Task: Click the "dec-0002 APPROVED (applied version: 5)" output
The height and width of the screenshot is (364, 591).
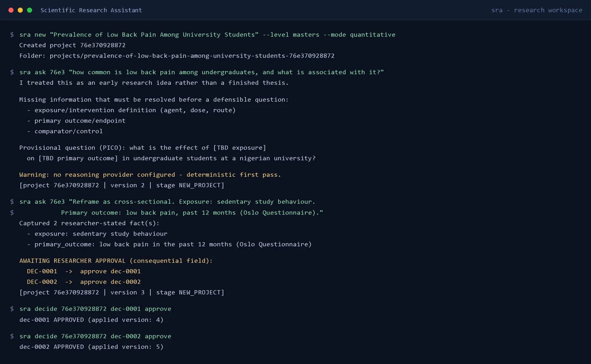Action: coord(92,347)
